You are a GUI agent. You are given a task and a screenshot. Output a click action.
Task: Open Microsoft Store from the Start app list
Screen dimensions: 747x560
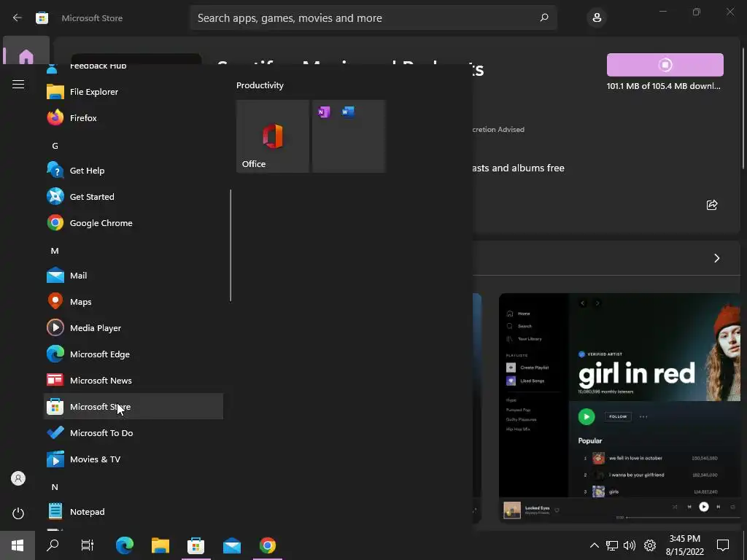coord(133,406)
